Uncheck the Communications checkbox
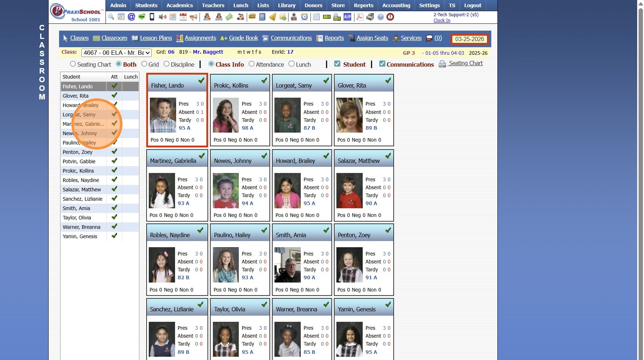 pos(383,64)
